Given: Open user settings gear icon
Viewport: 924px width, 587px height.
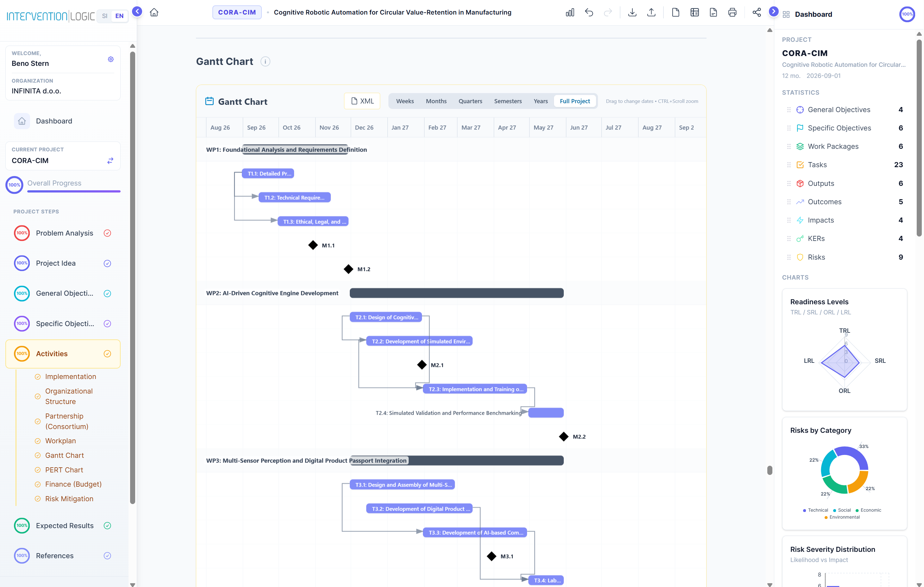Looking at the screenshot, I should (110, 59).
